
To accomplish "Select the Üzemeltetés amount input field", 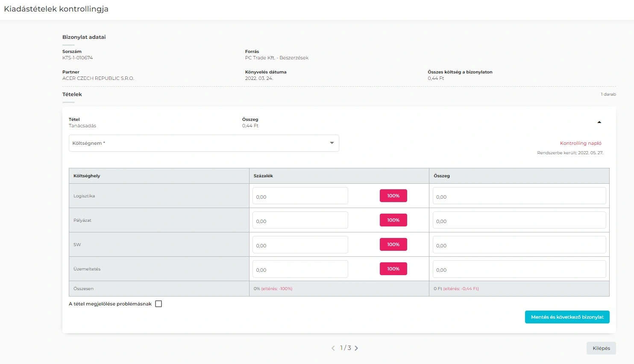I will click(x=519, y=269).
